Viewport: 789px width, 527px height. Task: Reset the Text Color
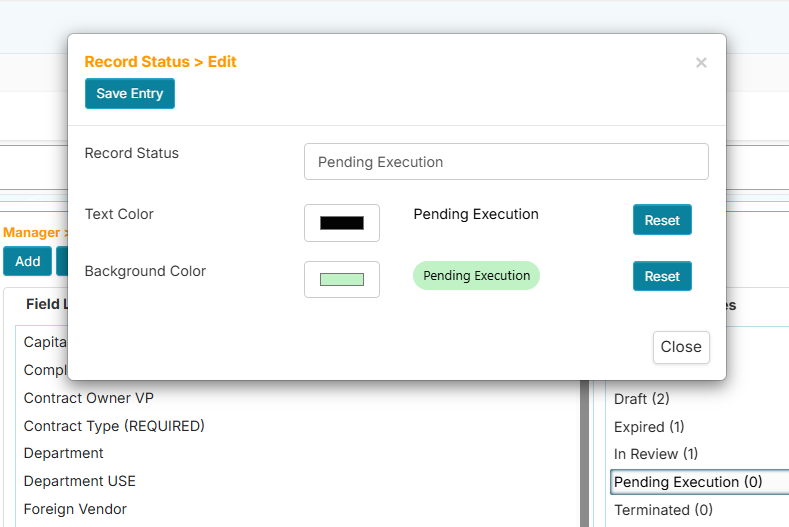coord(662,220)
